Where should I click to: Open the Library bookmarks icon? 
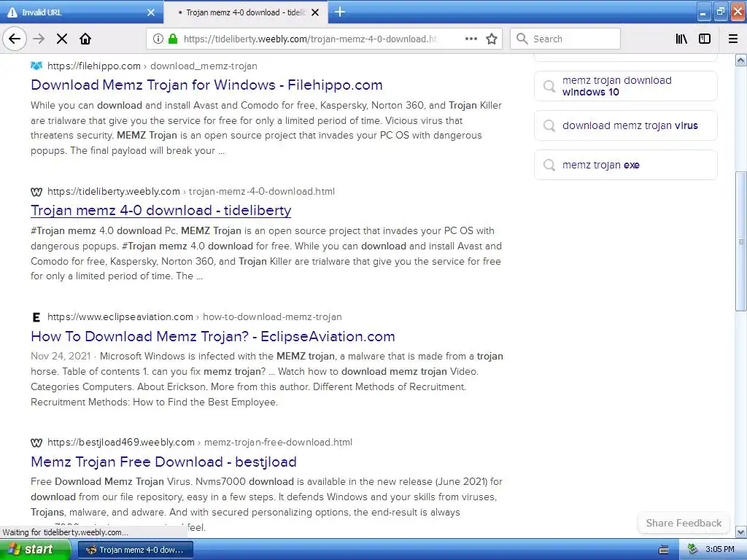pyautogui.click(x=682, y=39)
